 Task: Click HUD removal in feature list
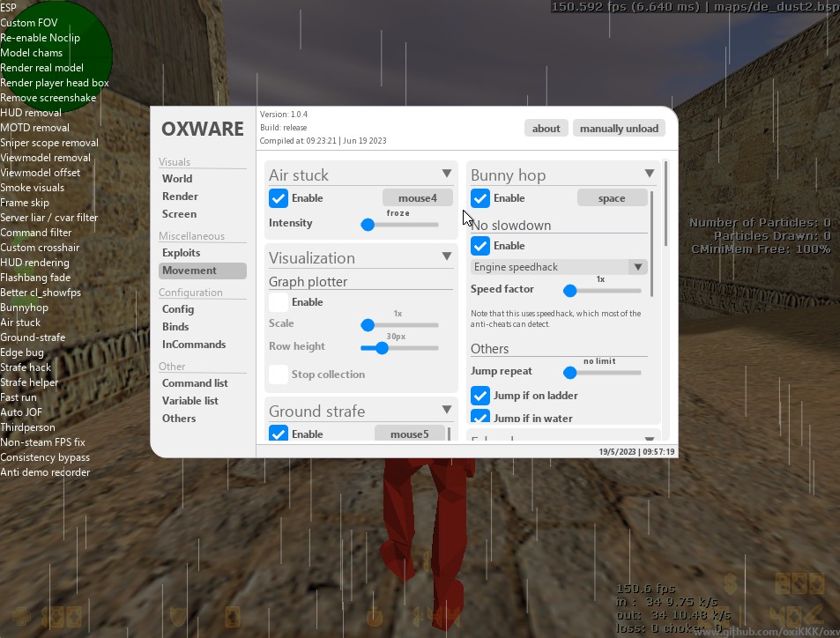tap(31, 113)
